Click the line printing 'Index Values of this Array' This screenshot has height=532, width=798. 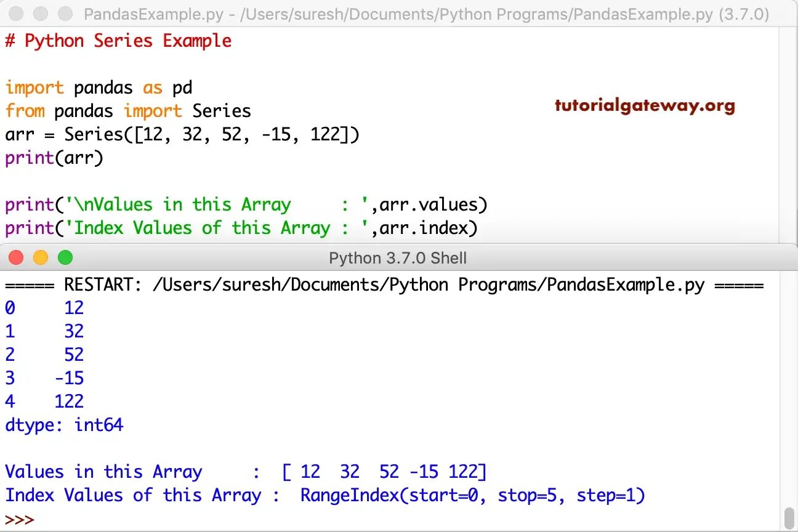241,228
